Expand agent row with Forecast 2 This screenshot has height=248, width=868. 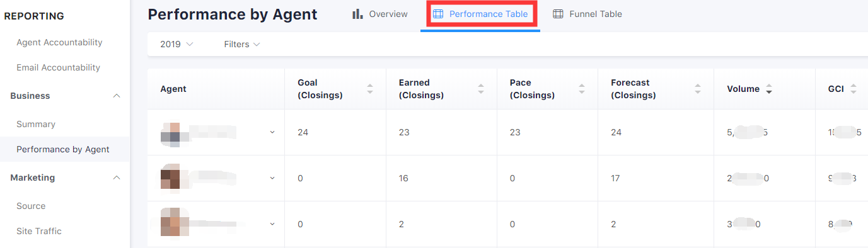(x=272, y=223)
